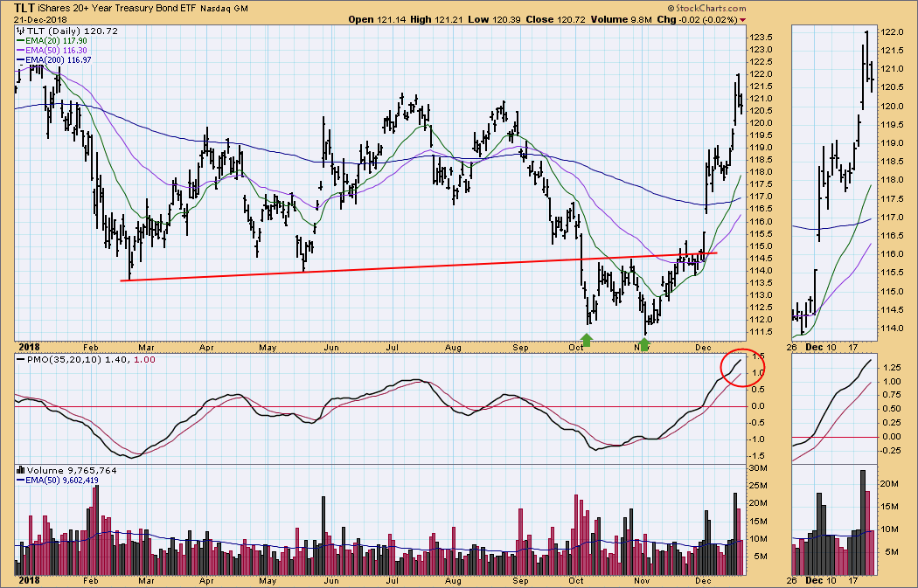
Task: Click the Volume 9,765,764 legend label
Action: coord(72,470)
